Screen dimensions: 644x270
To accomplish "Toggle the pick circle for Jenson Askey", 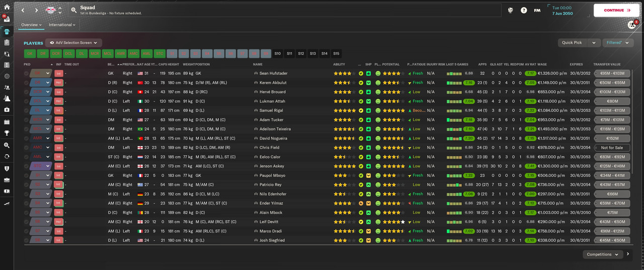I will 26,166.
